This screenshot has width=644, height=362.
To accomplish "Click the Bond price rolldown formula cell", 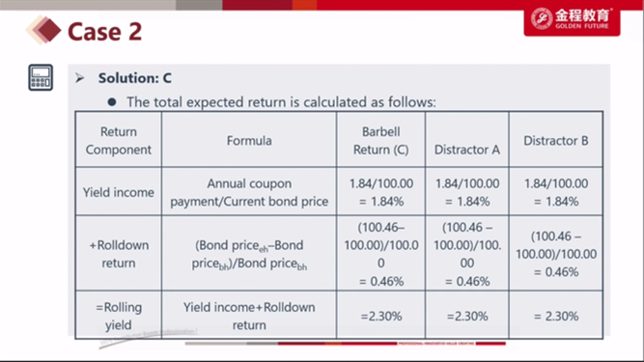I will click(249, 254).
